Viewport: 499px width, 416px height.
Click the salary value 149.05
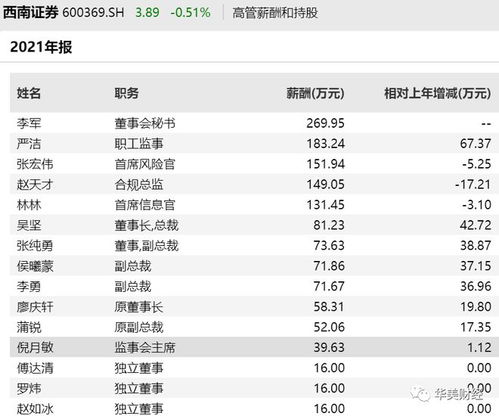coord(325,184)
